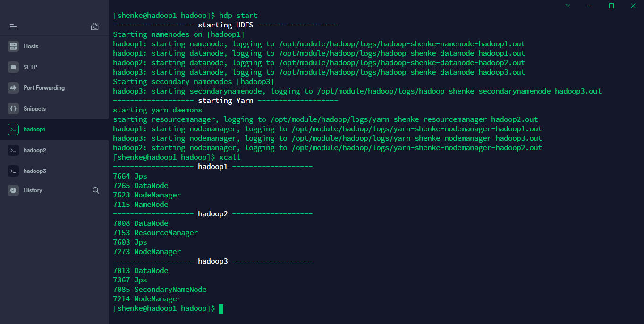Maximize the terminal window
The height and width of the screenshot is (324, 644).
tap(611, 6)
